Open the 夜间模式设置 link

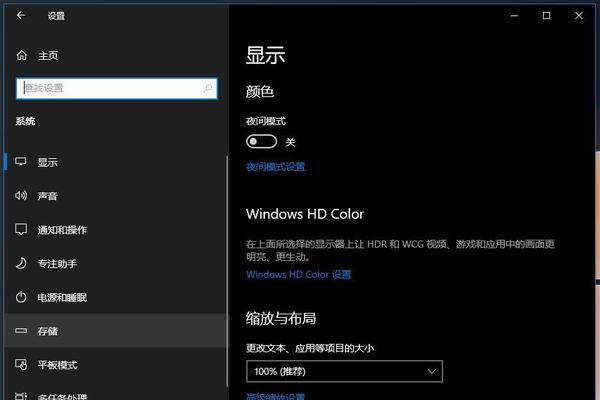pyautogui.click(x=276, y=167)
